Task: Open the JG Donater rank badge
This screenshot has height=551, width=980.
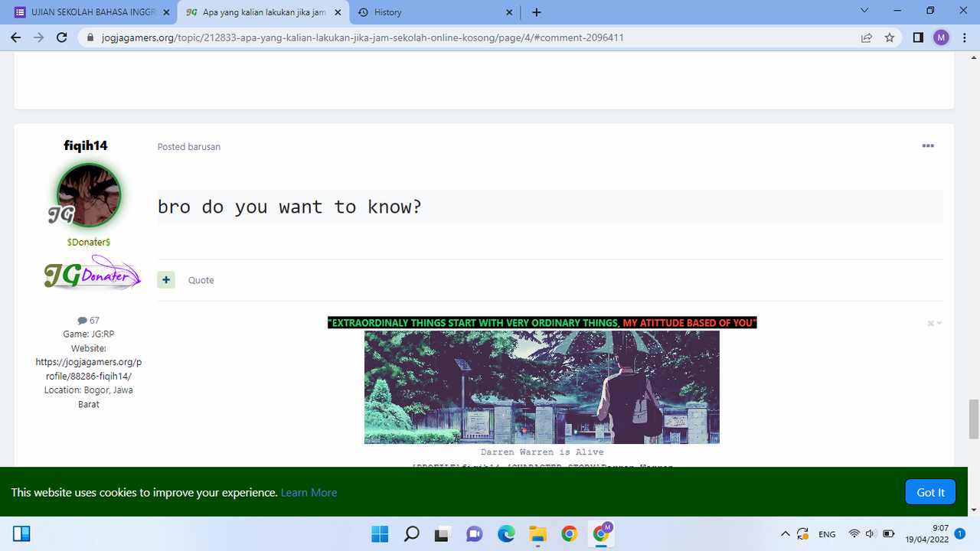Action: (93, 274)
